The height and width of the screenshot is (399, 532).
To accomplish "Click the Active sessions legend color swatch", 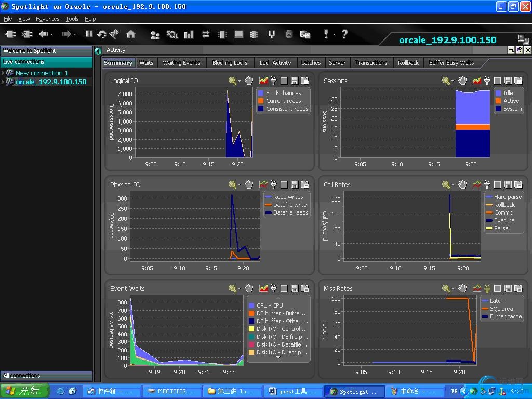I will pos(498,101).
